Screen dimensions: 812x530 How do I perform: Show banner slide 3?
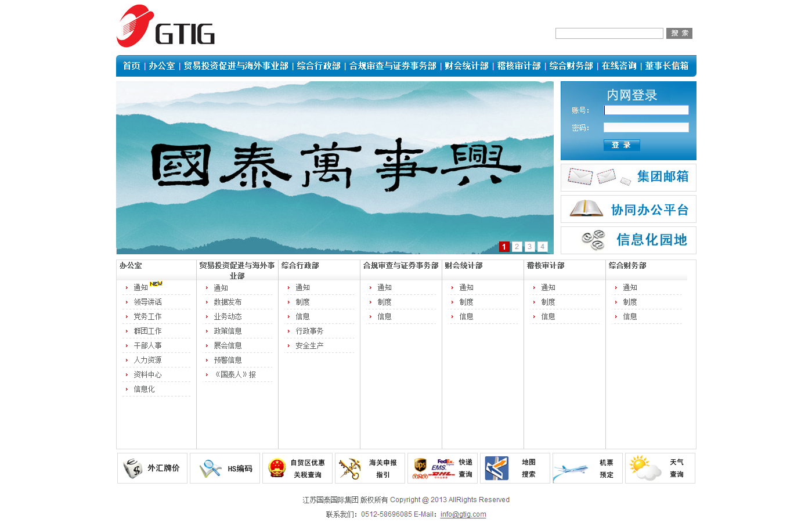click(x=530, y=247)
